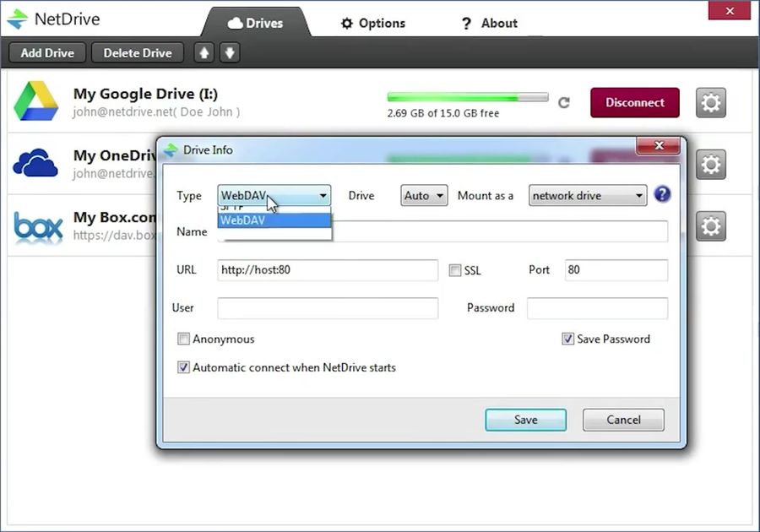
Task: Uncheck the Save Password checkbox
Action: (x=567, y=339)
